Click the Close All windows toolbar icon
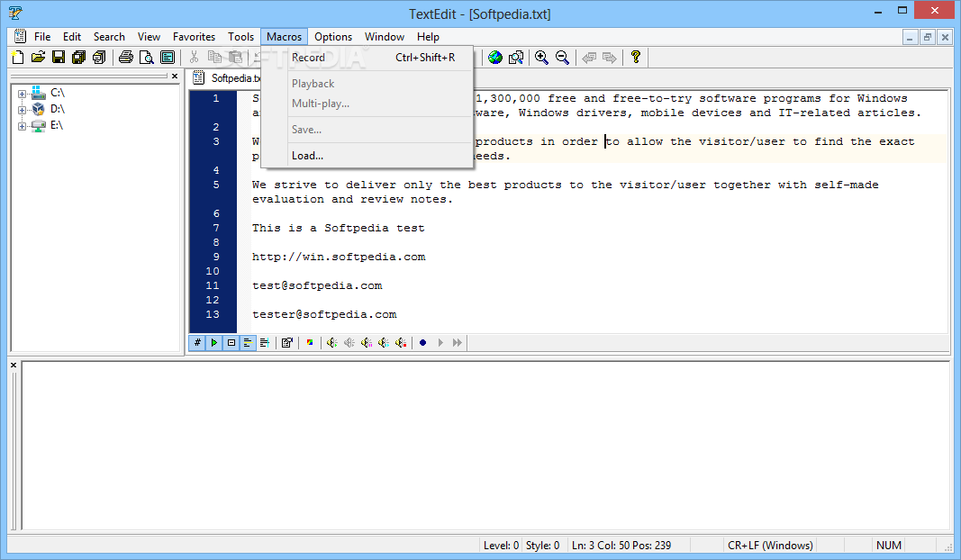This screenshot has width=961, height=560. click(99, 58)
